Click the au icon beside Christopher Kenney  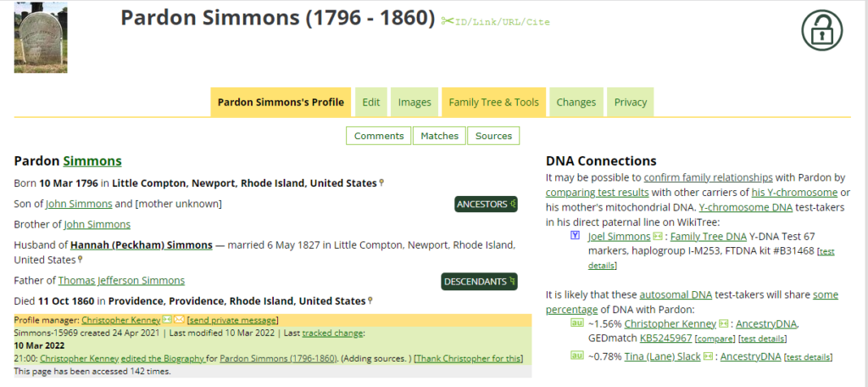point(576,322)
